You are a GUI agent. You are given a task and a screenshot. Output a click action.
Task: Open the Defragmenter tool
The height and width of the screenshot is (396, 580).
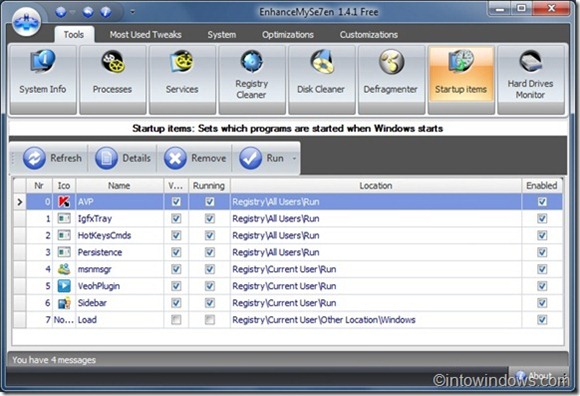[391, 79]
